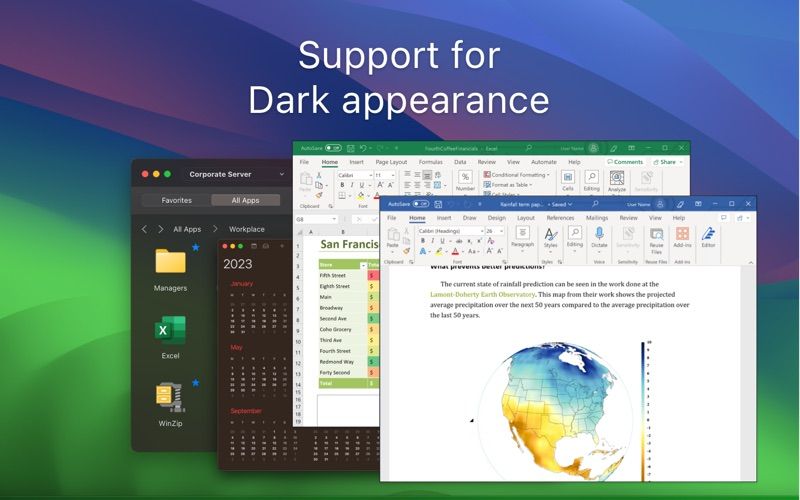Screen dimensions: 800x500
Task: Click the favorite star next to WinZip
Action: click(195, 383)
